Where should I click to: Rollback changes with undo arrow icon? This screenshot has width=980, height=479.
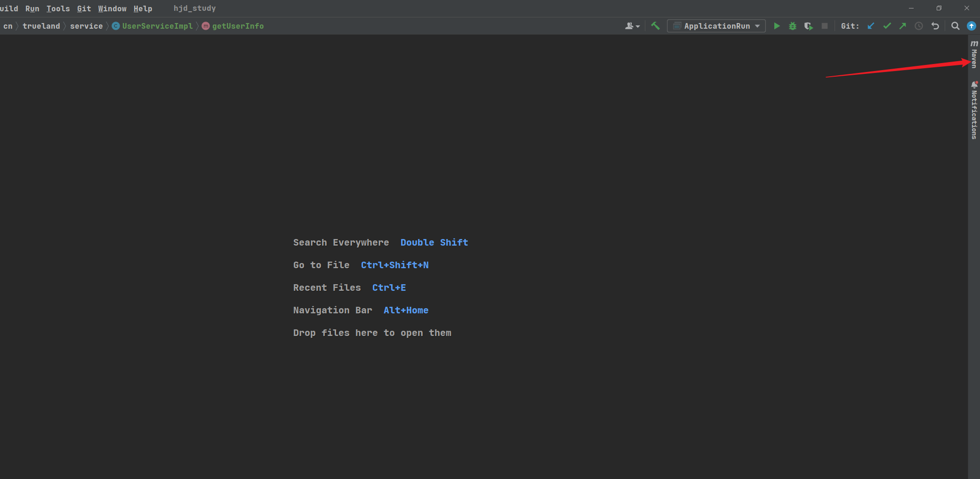coord(935,26)
